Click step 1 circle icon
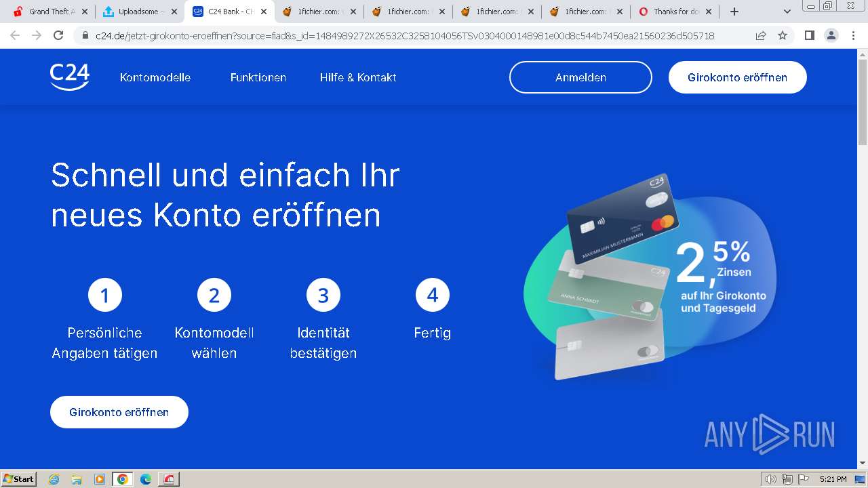This screenshot has height=488, width=868. [x=105, y=296]
